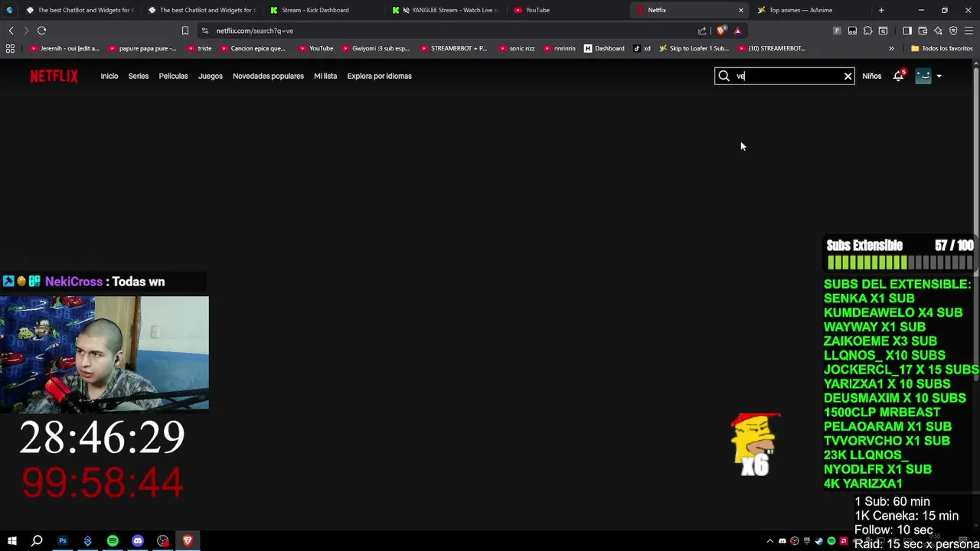Open the Todos los favoritos folder

point(942,48)
